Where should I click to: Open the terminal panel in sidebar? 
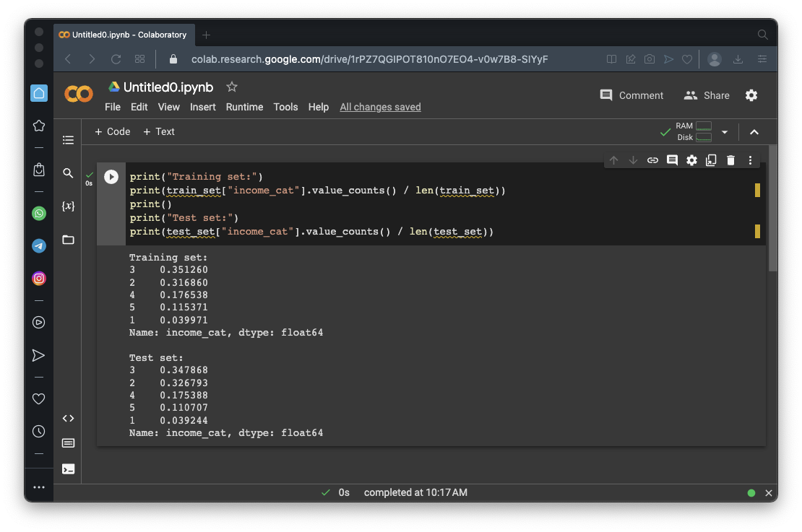point(68,469)
